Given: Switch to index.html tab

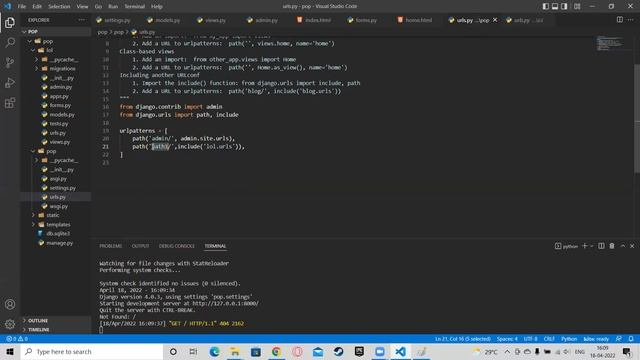Looking at the screenshot, I should (314, 20).
